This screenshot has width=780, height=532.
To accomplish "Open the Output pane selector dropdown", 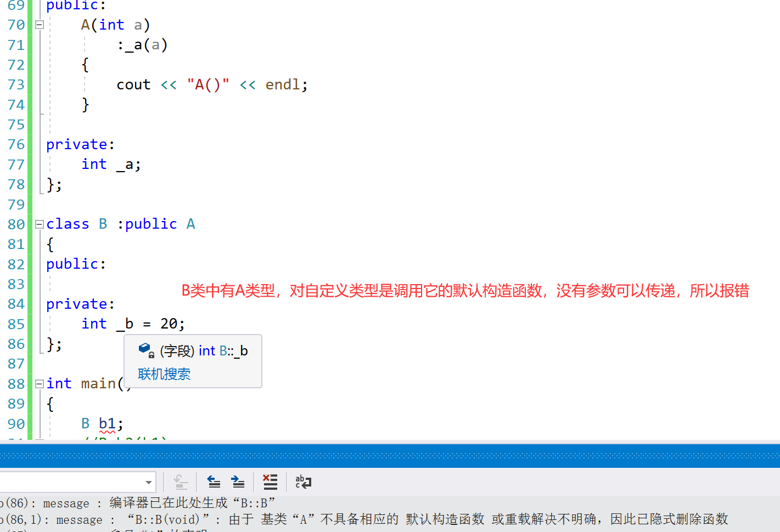I will (x=148, y=482).
